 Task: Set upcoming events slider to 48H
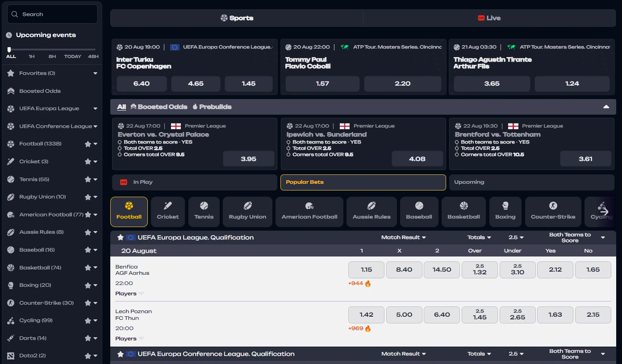pyautogui.click(x=93, y=57)
